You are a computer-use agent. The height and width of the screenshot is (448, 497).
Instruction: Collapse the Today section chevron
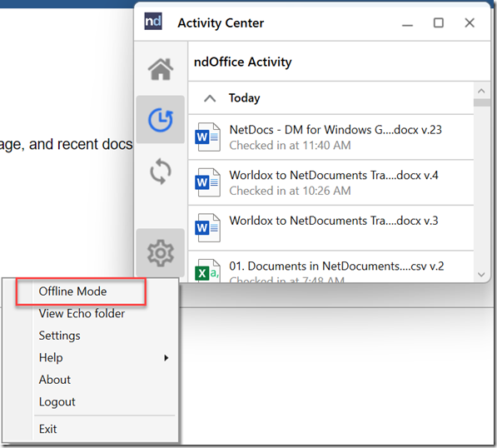[210, 98]
